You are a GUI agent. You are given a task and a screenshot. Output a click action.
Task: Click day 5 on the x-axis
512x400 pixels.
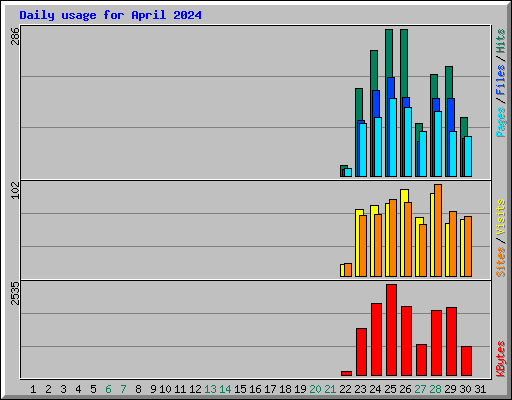point(93,389)
